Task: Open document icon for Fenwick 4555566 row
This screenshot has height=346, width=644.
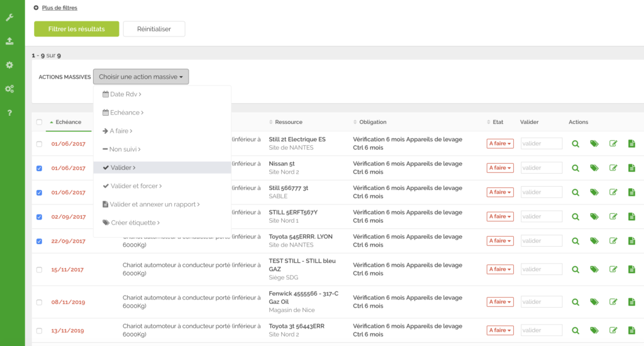Action: pyautogui.click(x=631, y=302)
